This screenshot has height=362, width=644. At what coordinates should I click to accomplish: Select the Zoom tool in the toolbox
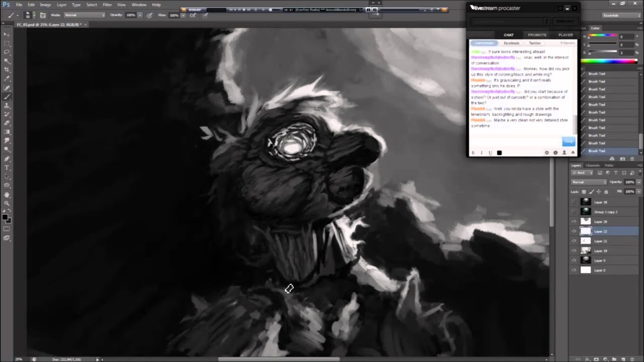[7, 204]
